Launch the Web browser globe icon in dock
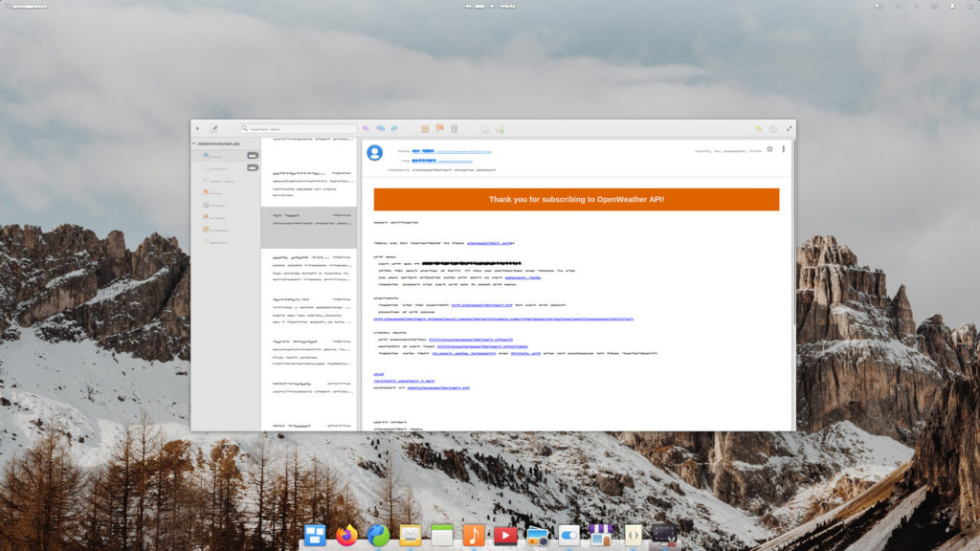Screen dimensions: 980x551 tap(378, 536)
